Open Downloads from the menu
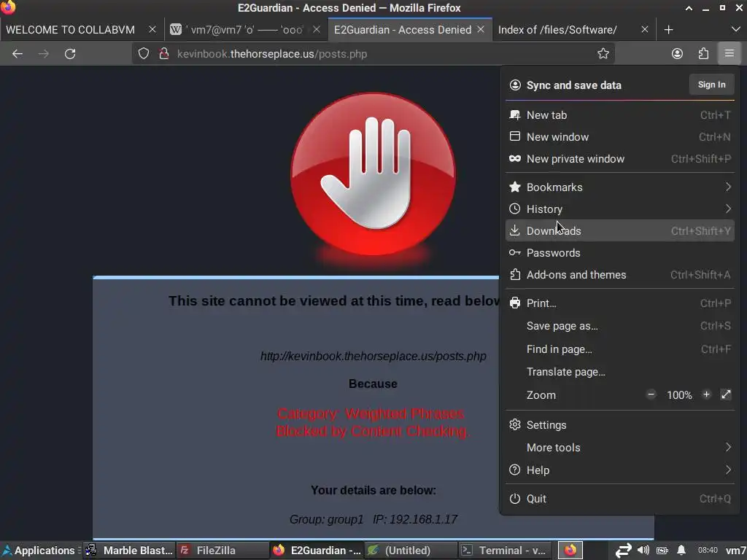 pyautogui.click(x=620, y=231)
